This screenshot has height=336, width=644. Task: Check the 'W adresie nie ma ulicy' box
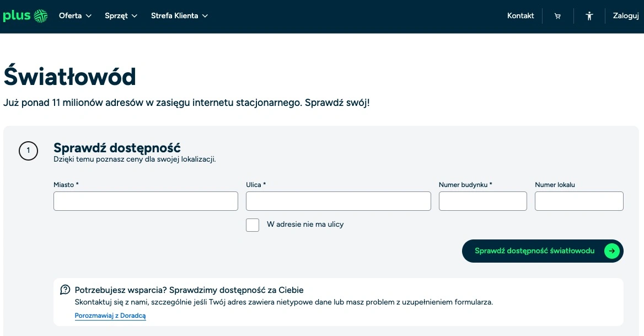[253, 225]
